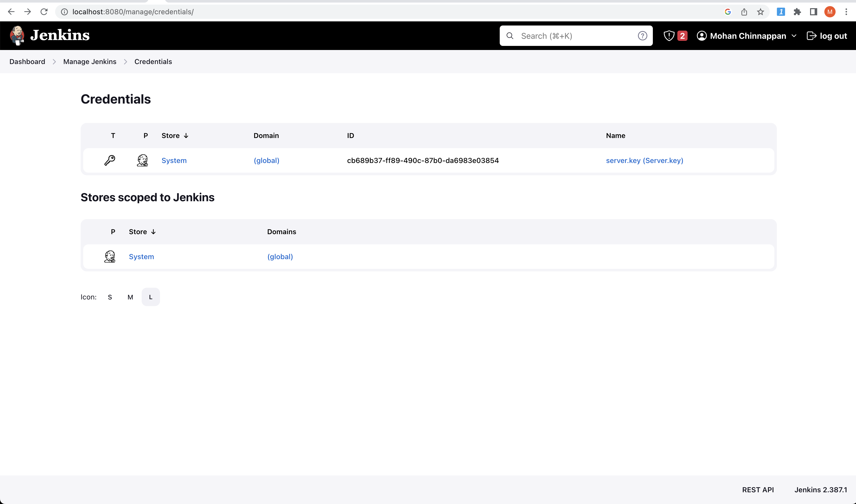Reload the page

click(x=44, y=12)
